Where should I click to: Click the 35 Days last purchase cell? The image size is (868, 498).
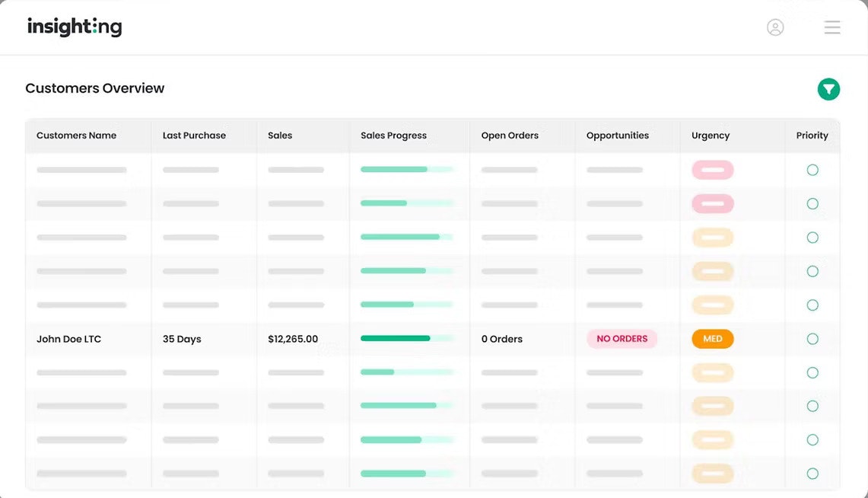point(182,339)
